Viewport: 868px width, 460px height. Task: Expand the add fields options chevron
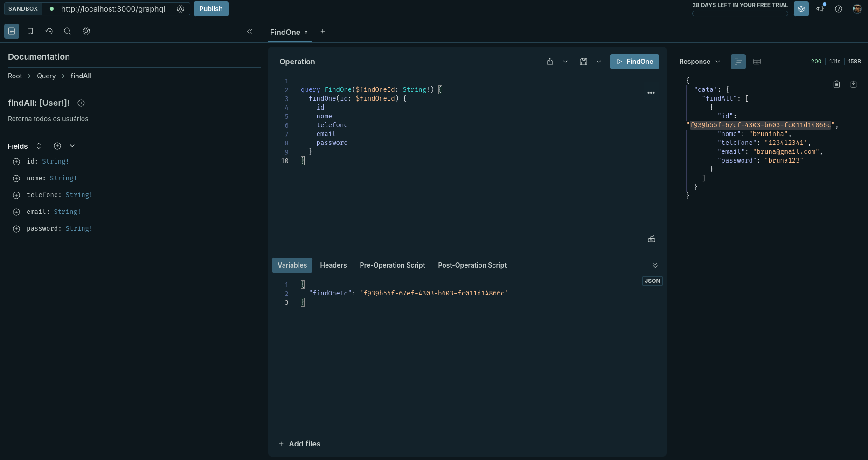pyautogui.click(x=72, y=146)
